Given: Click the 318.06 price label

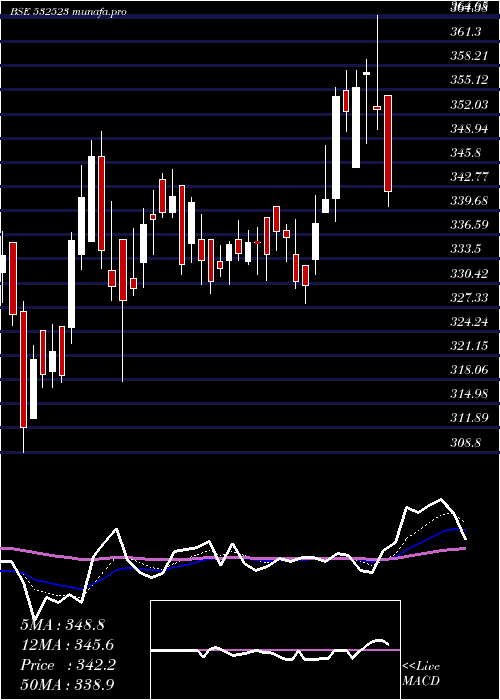Looking at the screenshot, I should pyautogui.click(x=468, y=370).
